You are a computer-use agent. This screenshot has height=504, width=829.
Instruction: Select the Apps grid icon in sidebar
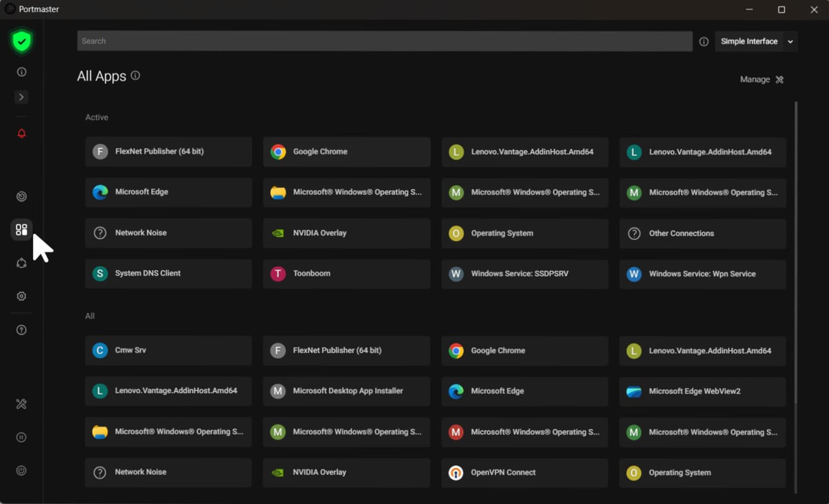(x=22, y=230)
